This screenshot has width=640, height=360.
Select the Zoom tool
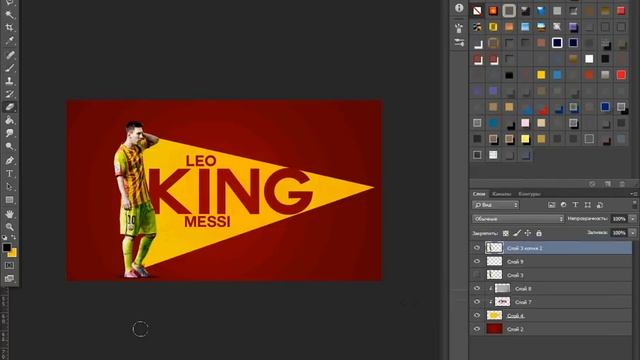(9, 227)
